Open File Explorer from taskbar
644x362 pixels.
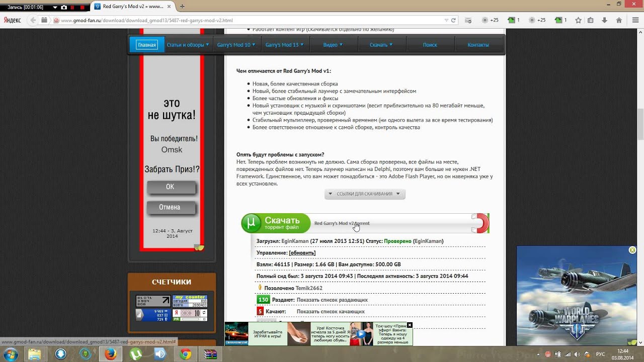click(x=35, y=354)
